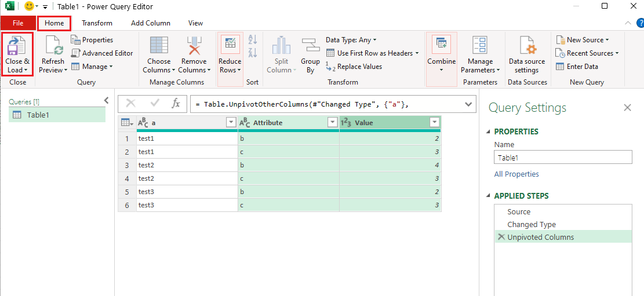
Task: Click the Choose Columns icon
Action: [x=158, y=46]
